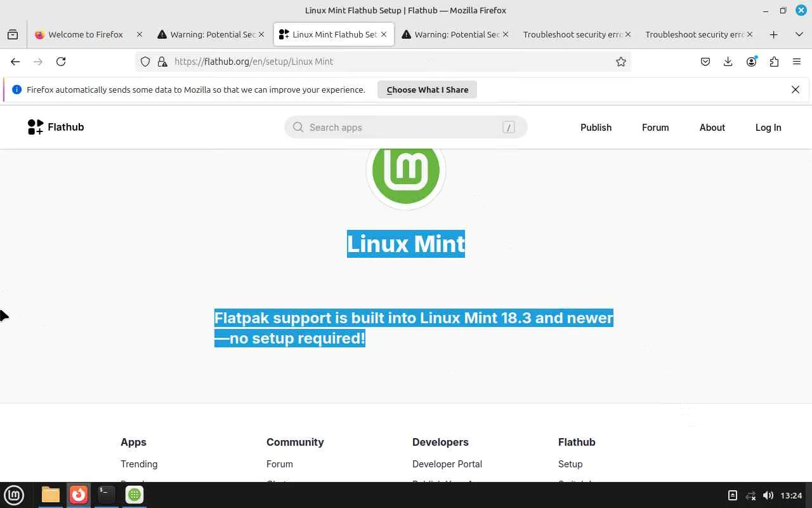Open a new tab with the plus button
Screen dimensions: 812x508
pos(773,34)
